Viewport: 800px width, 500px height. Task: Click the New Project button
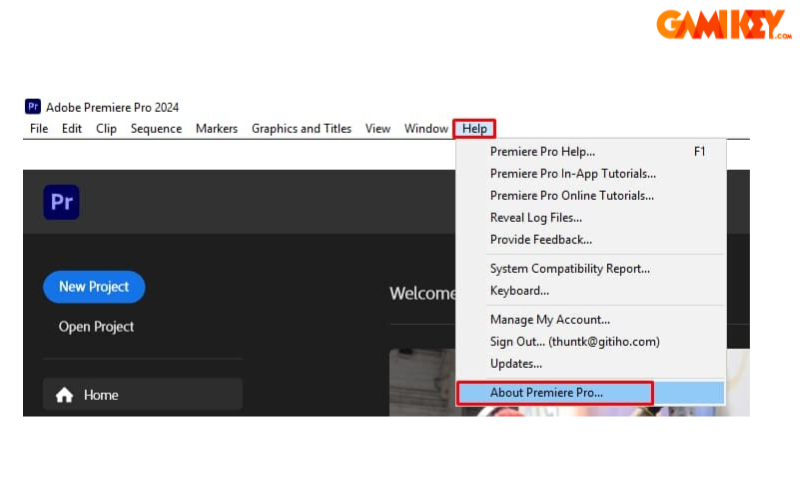94,287
